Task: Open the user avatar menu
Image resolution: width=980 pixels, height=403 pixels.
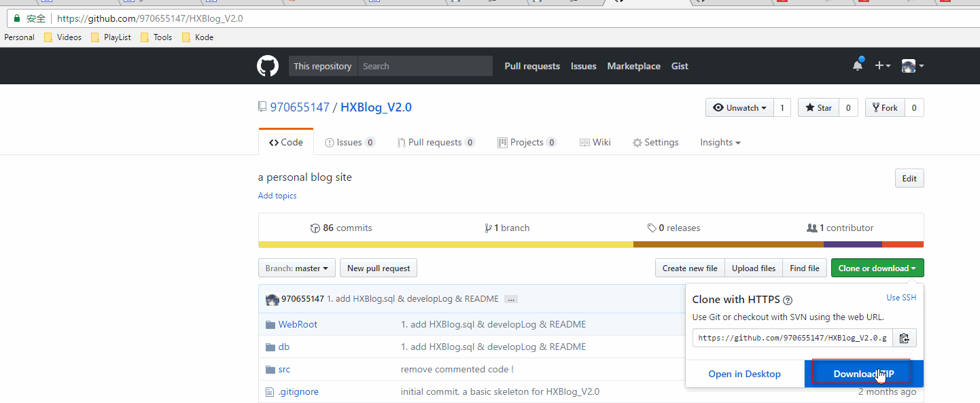Action: tap(913, 66)
